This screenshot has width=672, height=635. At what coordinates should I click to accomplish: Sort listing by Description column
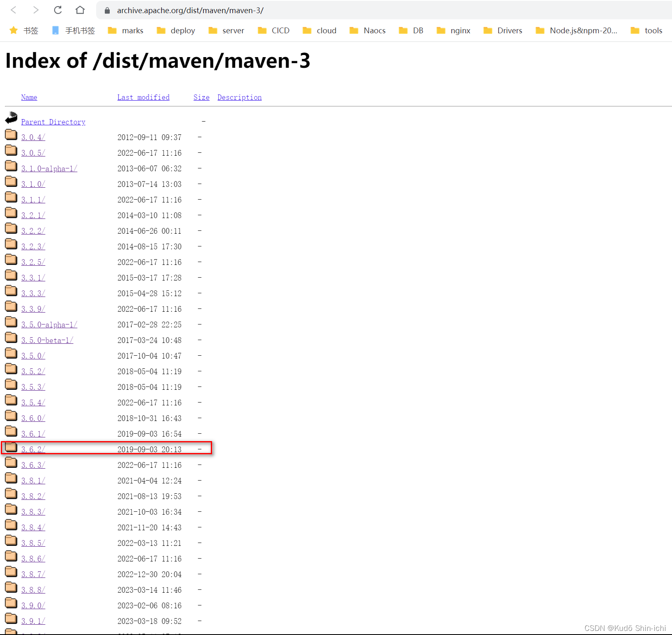point(240,97)
